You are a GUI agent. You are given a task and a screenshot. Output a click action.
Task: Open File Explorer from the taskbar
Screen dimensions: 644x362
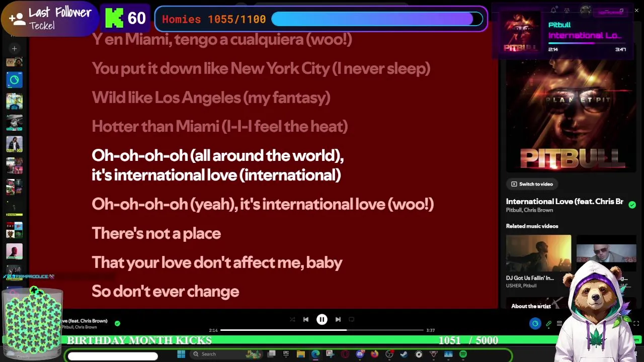[301, 354]
